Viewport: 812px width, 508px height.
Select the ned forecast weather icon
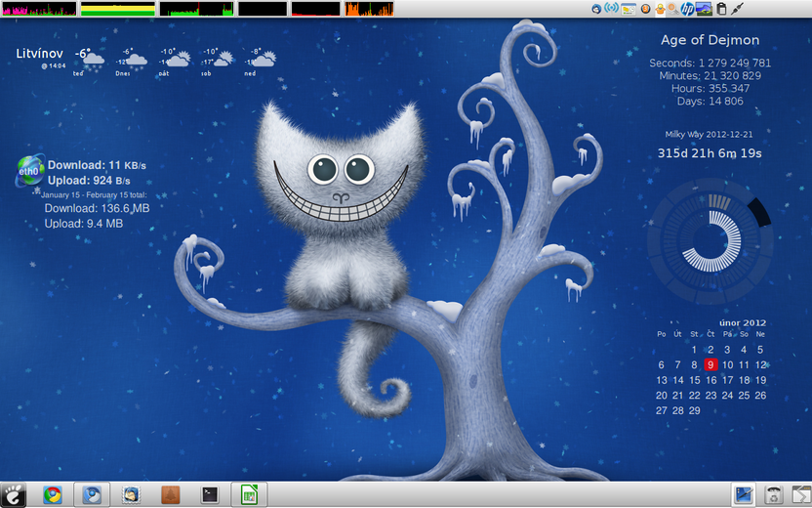264,59
